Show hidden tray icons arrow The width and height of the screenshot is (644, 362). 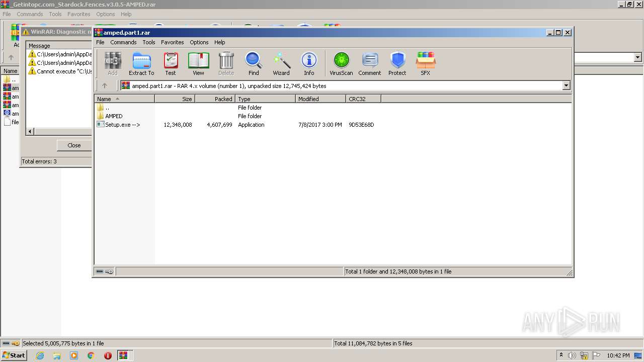(561, 355)
